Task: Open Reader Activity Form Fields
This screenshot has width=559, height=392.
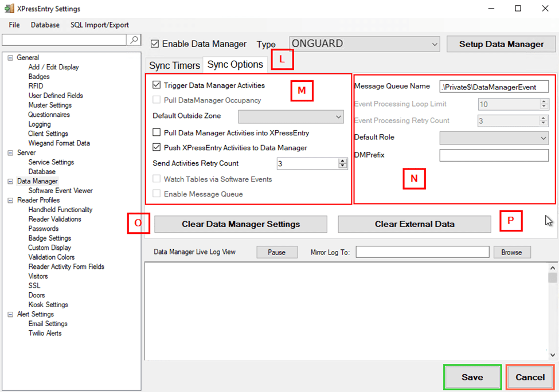Action: coord(67,266)
